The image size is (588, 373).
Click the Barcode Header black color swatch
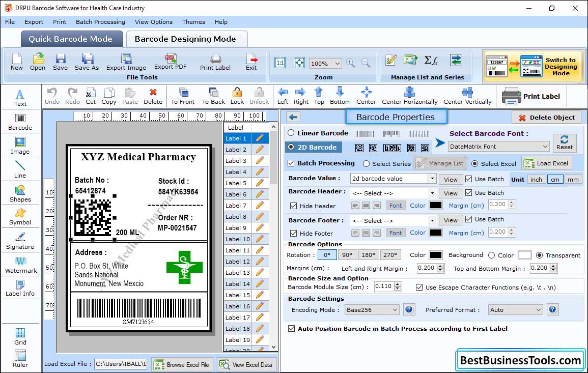coord(436,205)
